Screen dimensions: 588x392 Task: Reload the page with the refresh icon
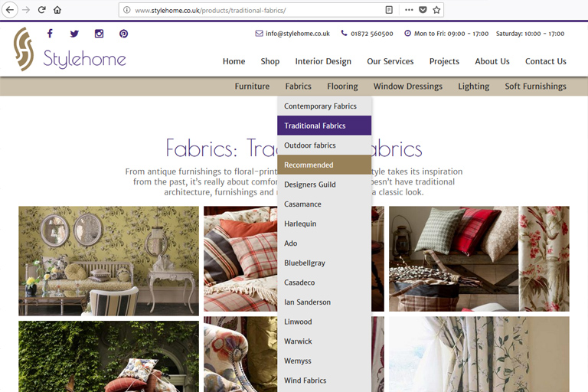tap(41, 10)
